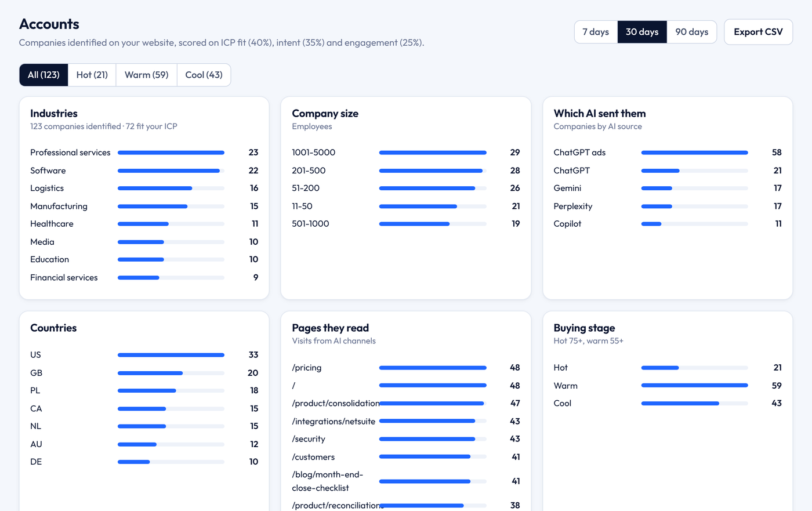Open the /pricing page row

(x=406, y=368)
